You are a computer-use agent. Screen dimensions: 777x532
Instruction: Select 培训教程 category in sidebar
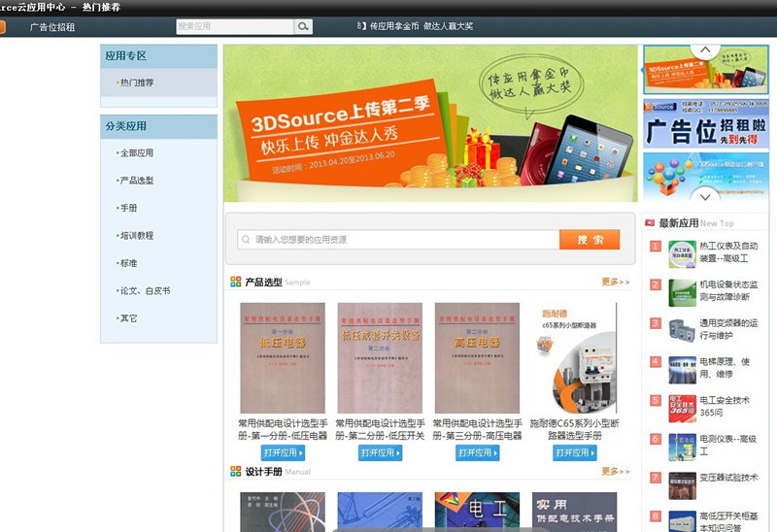[137, 236]
